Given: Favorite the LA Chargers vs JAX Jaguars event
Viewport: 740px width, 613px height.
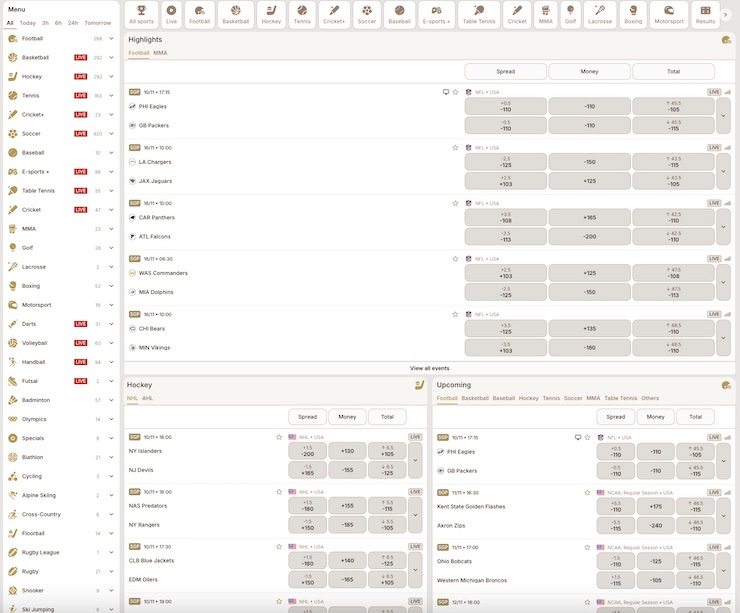Looking at the screenshot, I should [455, 148].
